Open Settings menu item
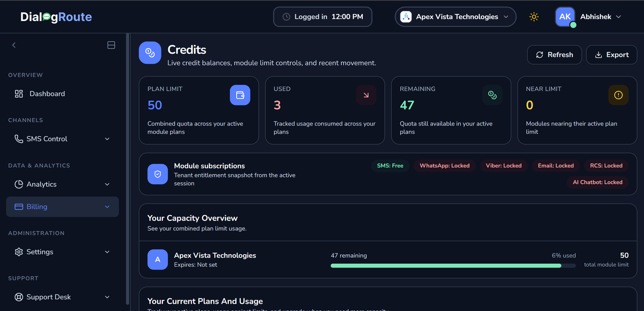 point(62,252)
